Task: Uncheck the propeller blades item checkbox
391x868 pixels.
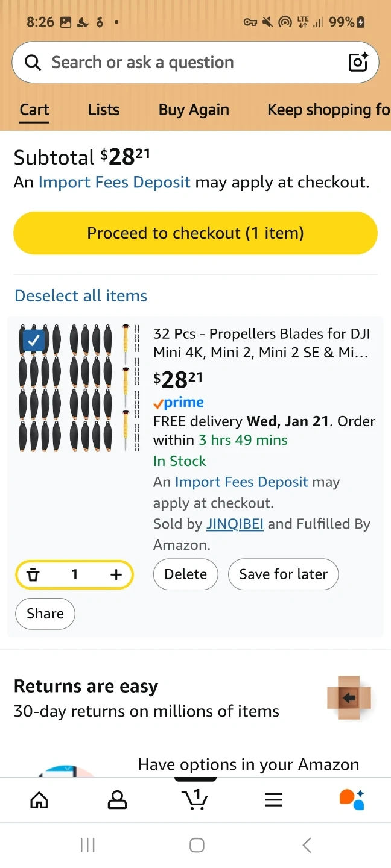Action: (34, 339)
